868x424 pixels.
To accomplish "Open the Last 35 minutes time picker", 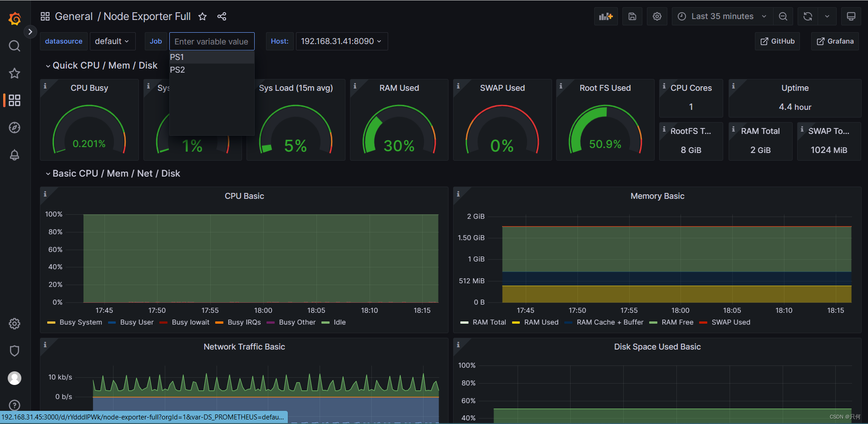I will (x=722, y=16).
